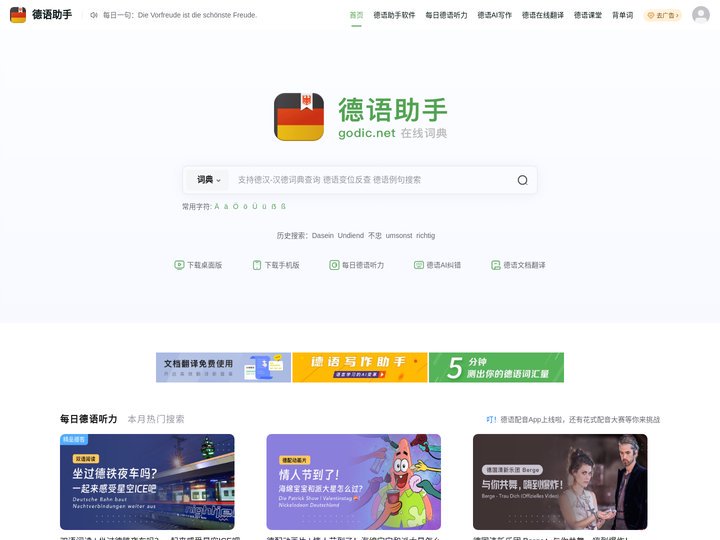Viewport: 720px width, 540px height.
Task: Click the search magnifier icon
Action: [523, 180]
